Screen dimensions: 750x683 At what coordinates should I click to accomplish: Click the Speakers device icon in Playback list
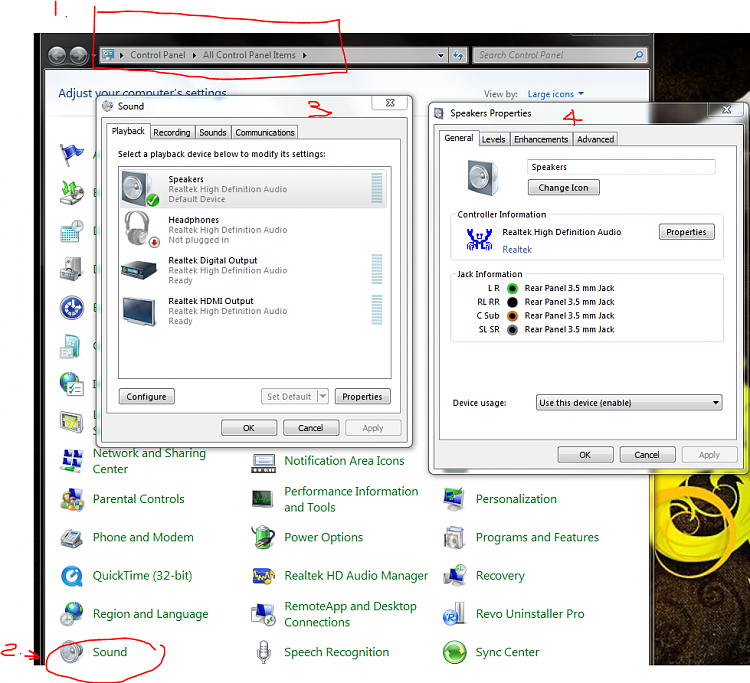pos(140,189)
